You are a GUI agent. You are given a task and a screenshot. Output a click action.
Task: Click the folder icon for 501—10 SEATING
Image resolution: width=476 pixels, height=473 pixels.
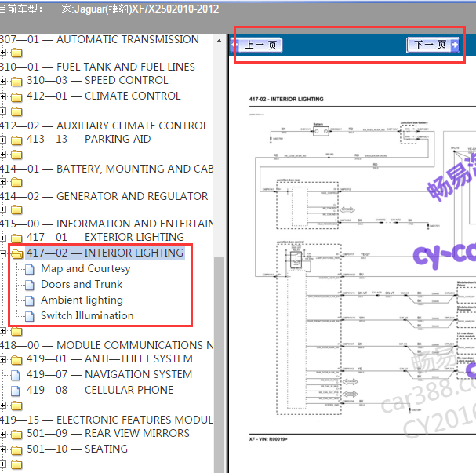(16, 450)
